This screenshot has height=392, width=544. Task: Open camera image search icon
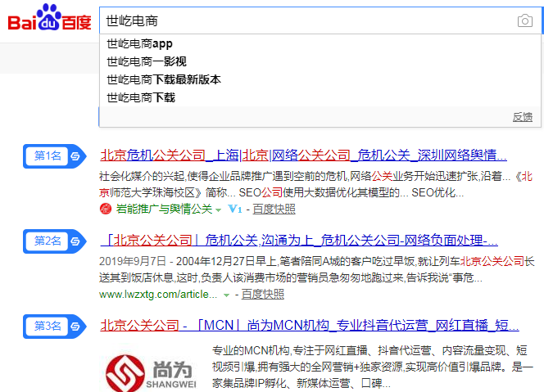coord(525,20)
